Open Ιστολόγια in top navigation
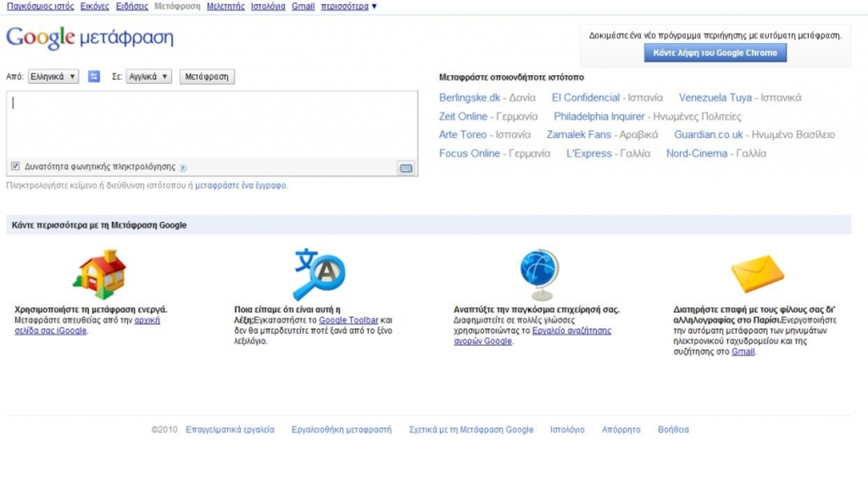Image resolution: width=868 pixels, height=503 pixels. click(268, 7)
